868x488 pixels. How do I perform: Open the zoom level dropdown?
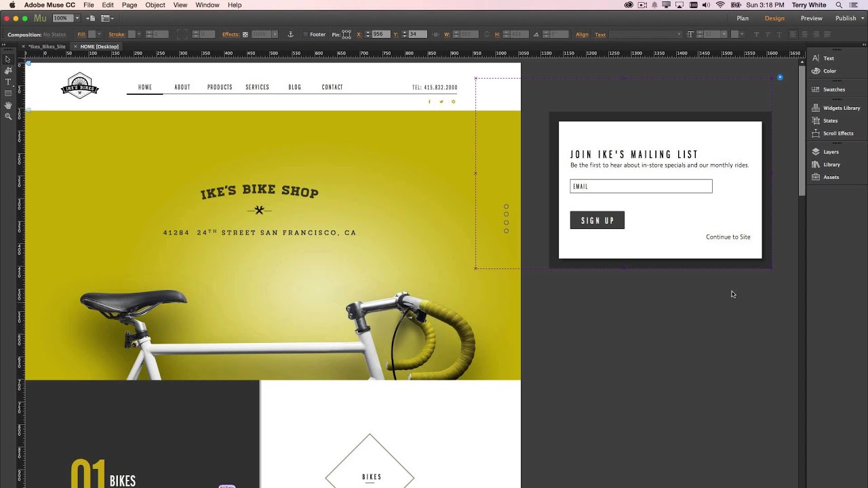point(77,18)
